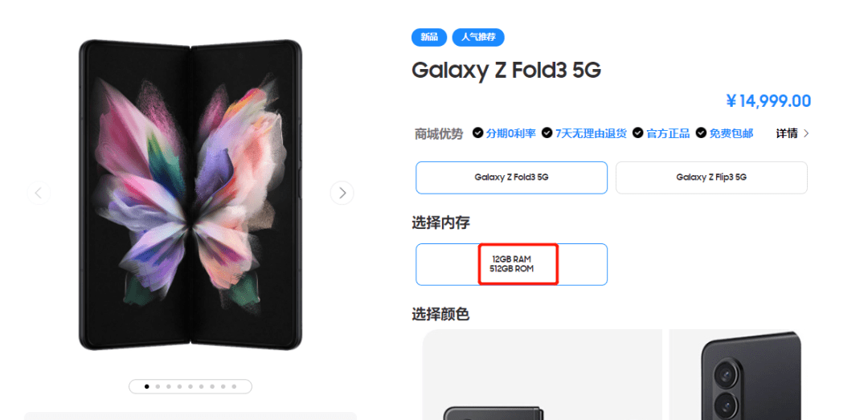Select the first carousel pagination dot
Image resolution: width=868 pixels, height=420 pixels.
(x=146, y=387)
